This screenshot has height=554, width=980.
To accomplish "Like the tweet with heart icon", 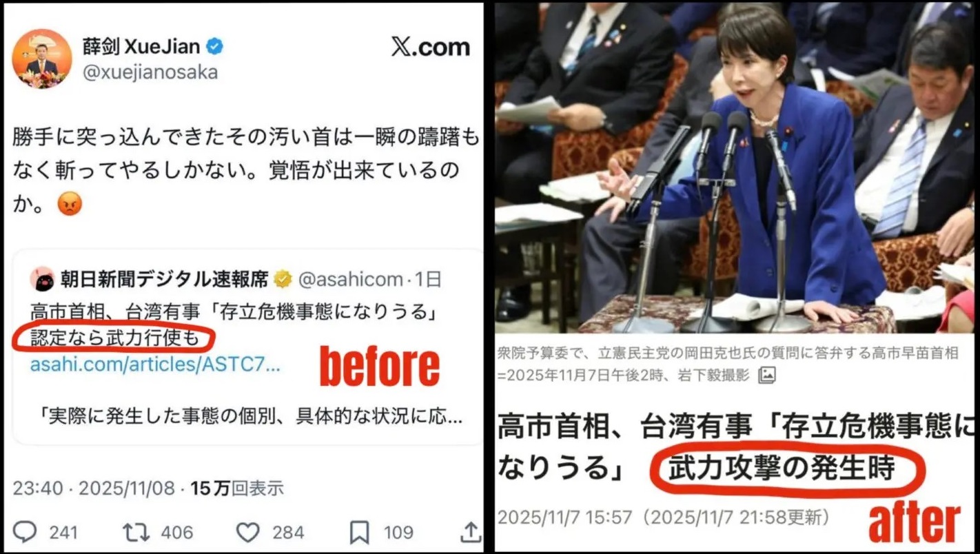I will (248, 533).
